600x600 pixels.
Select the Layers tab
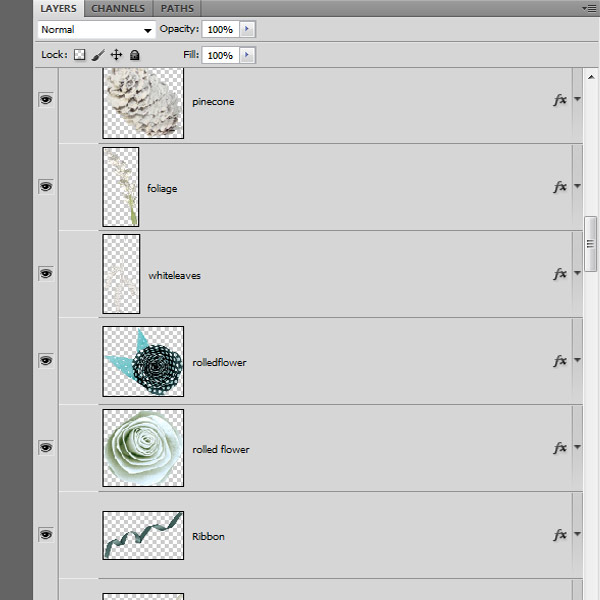pyautogui.click(x=58, y=8)
